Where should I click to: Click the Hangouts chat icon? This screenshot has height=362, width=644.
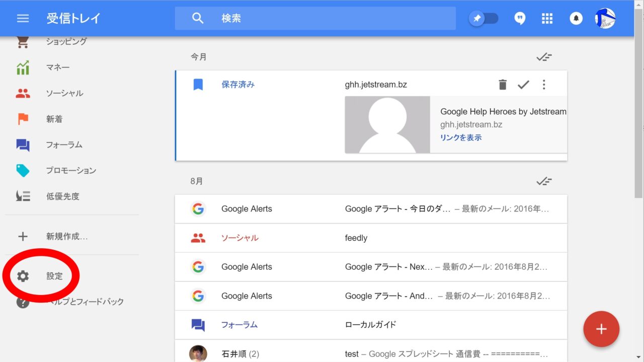point(520,19)
